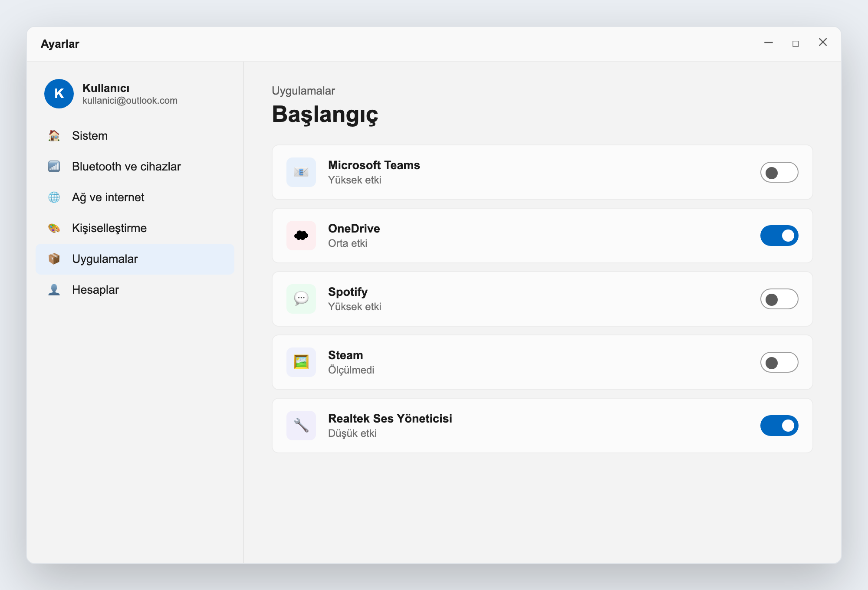
Task: Click the Ağ ve internet globe icon
Action: [54, 197]
